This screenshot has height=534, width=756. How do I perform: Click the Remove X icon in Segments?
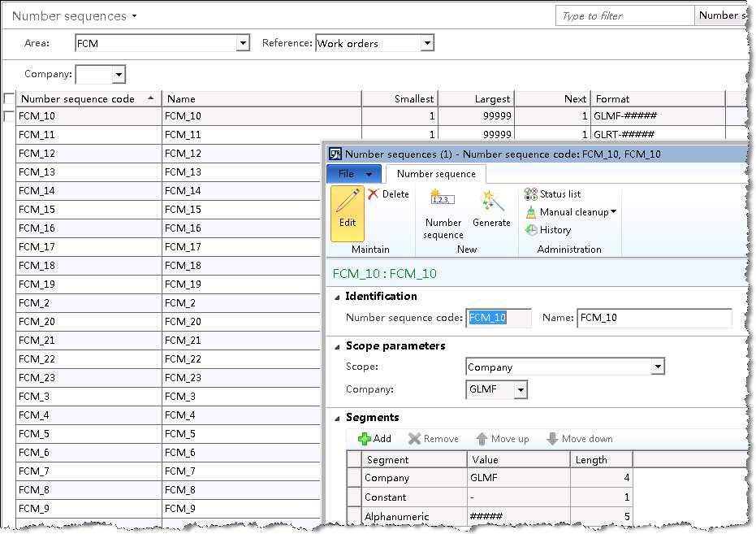point(414,438)
